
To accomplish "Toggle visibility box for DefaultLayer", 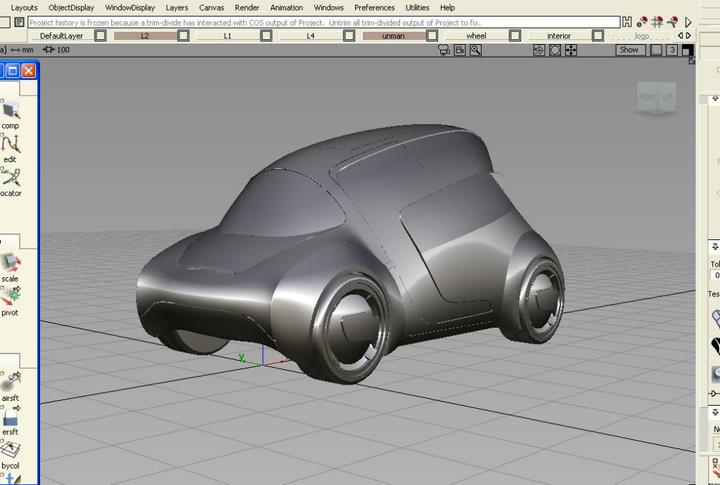I will [100, 35].
